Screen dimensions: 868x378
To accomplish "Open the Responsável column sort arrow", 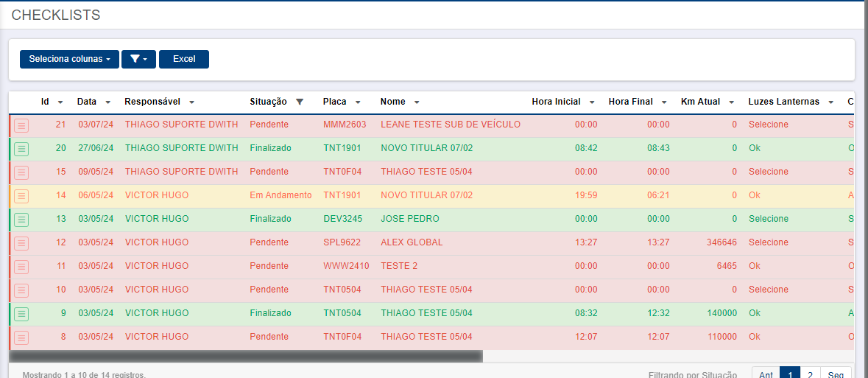I will 191,102.
